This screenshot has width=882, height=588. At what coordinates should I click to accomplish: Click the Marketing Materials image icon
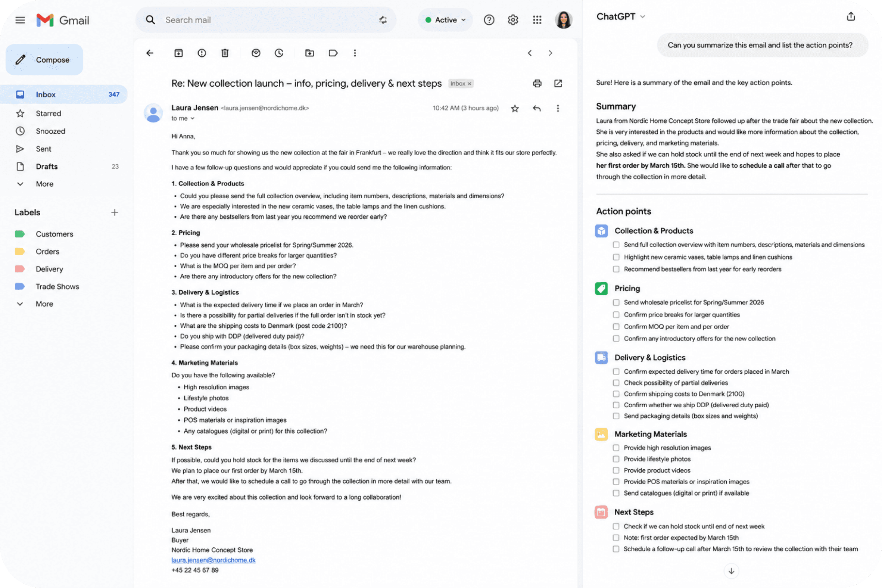(x=601, y=434)
